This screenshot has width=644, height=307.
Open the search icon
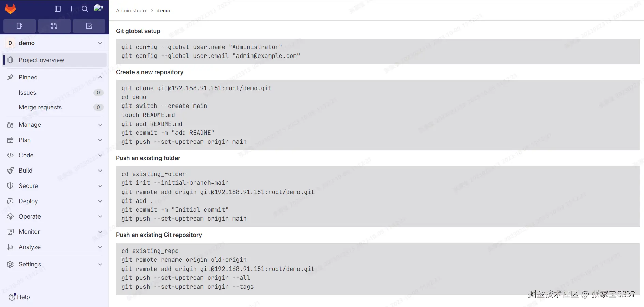coord(85,9)
